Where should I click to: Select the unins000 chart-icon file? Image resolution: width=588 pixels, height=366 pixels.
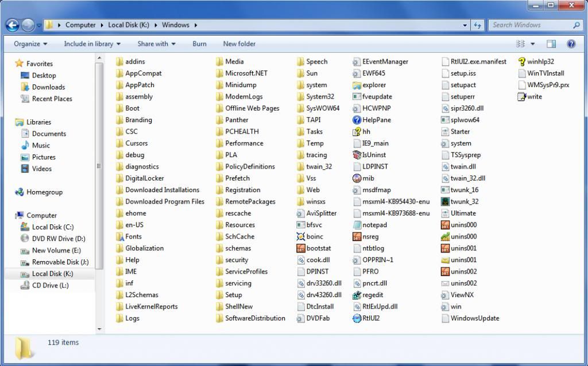click(x=445, y=236)
